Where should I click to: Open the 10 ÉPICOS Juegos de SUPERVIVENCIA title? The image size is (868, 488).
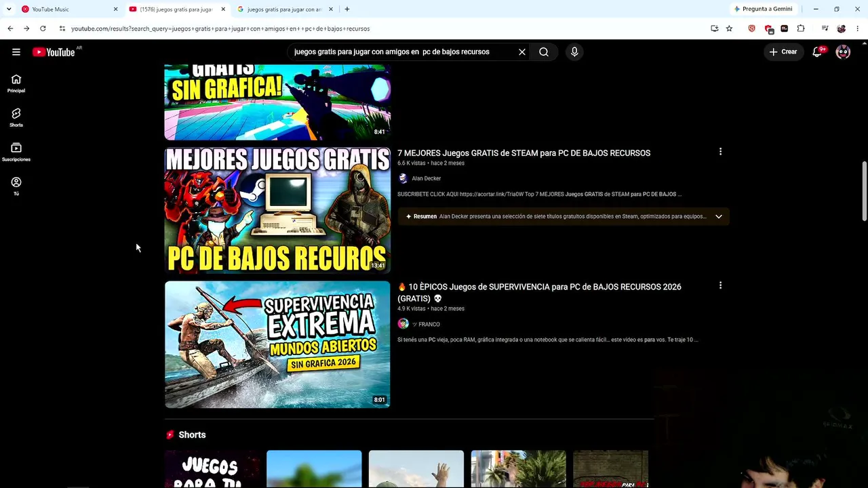tap(539, 293)
